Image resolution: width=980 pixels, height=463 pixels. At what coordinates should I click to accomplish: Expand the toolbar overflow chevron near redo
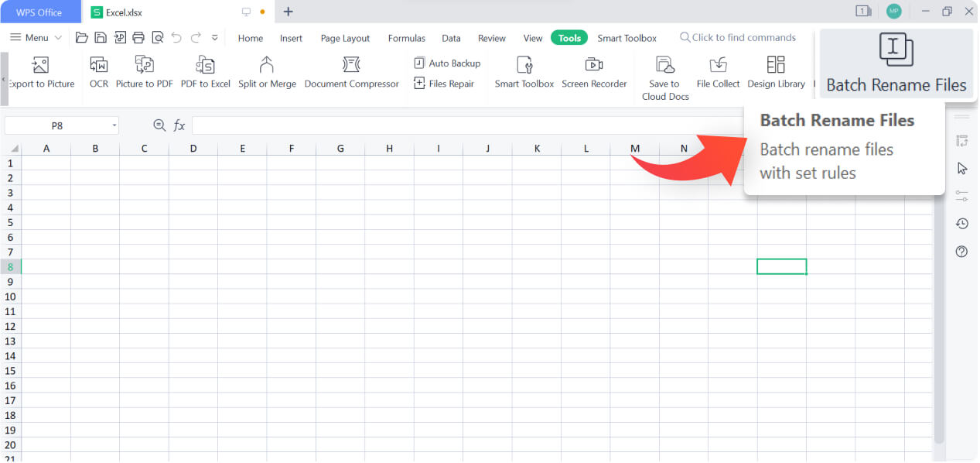214,37
